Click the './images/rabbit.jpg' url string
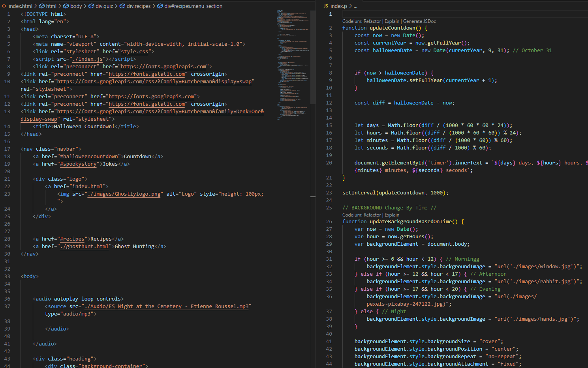The width and height of the screenshot is (588, 368). tap(540, 282)
